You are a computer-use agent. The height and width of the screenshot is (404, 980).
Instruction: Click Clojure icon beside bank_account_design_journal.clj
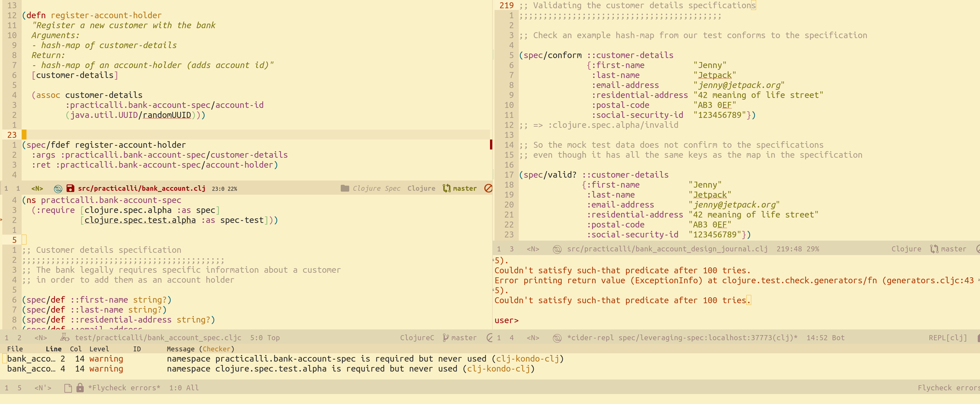[557, 249]
